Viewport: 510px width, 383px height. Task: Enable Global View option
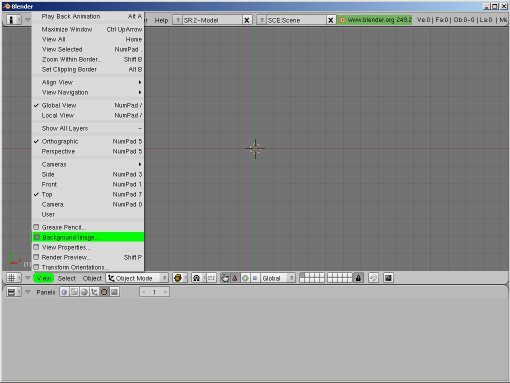click(88, 105)
